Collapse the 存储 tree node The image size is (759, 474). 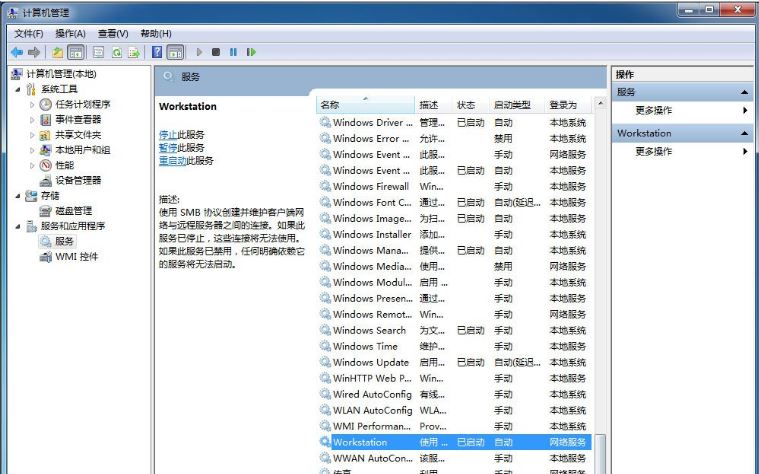point(18,196)
